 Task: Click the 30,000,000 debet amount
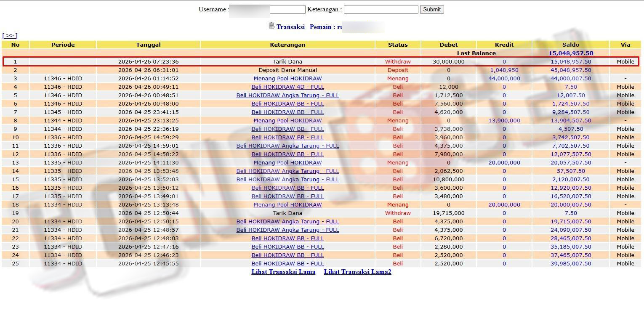pos(448,62)
